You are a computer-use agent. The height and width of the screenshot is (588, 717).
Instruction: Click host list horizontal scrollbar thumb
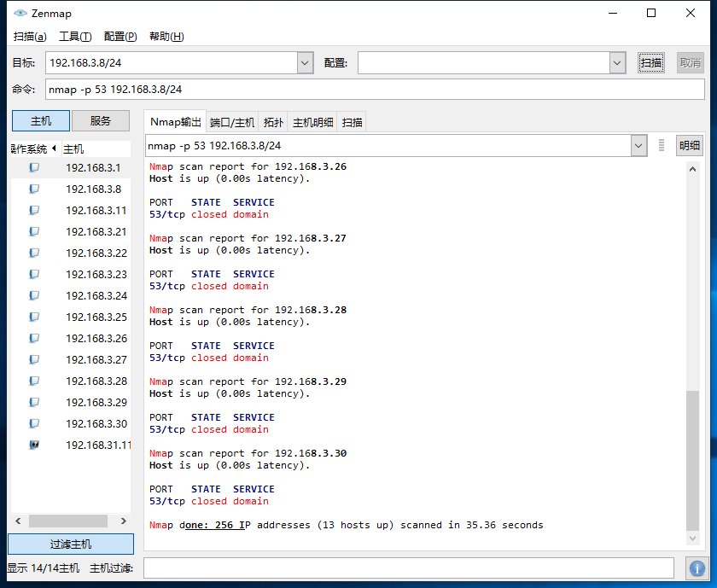tap(68, 521)
